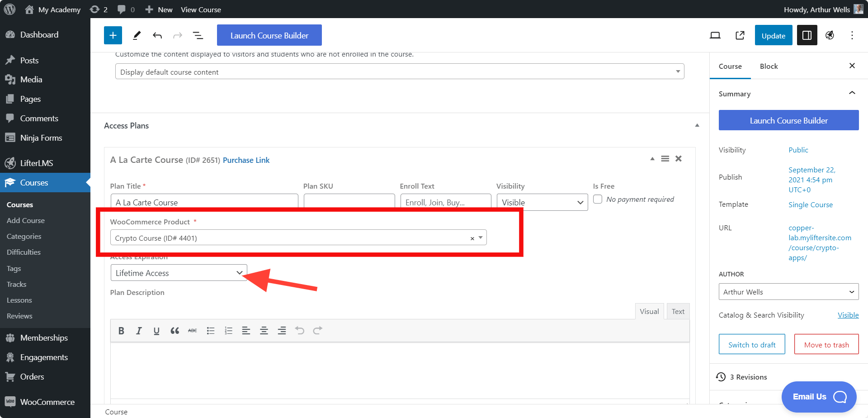This screenshot has width=868, height=418.
Task: Open updates indicator showing 2
Action: pos(99,9)
